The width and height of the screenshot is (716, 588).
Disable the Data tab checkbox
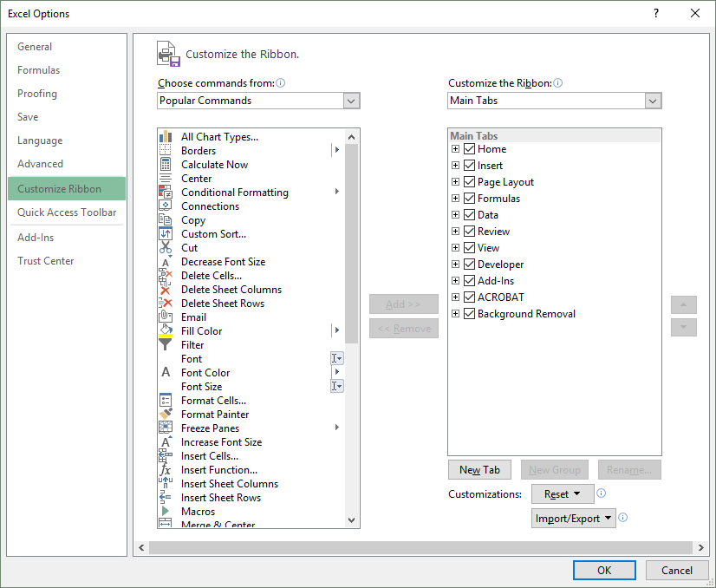(469, 215)
